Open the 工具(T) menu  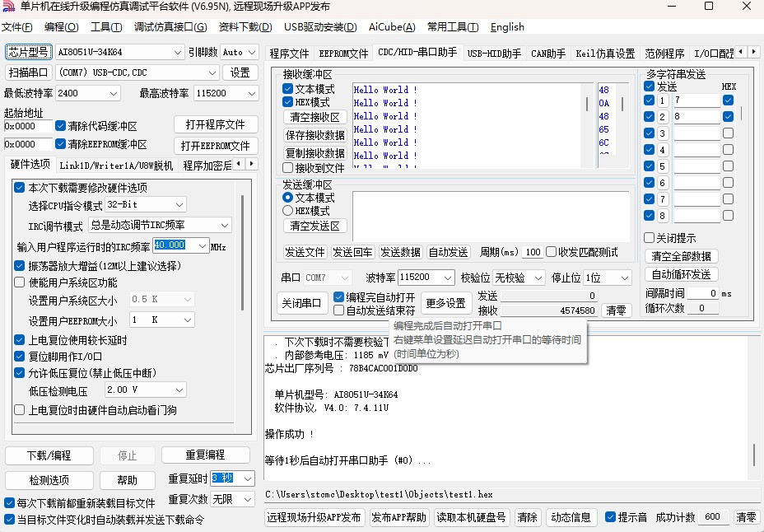(x=106, y=27)
